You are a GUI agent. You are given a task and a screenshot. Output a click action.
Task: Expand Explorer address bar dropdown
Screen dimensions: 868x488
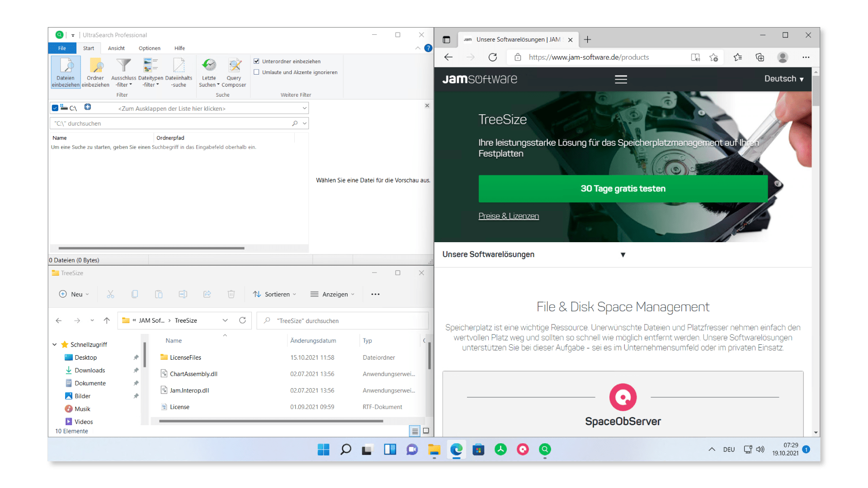pos(225,320)
